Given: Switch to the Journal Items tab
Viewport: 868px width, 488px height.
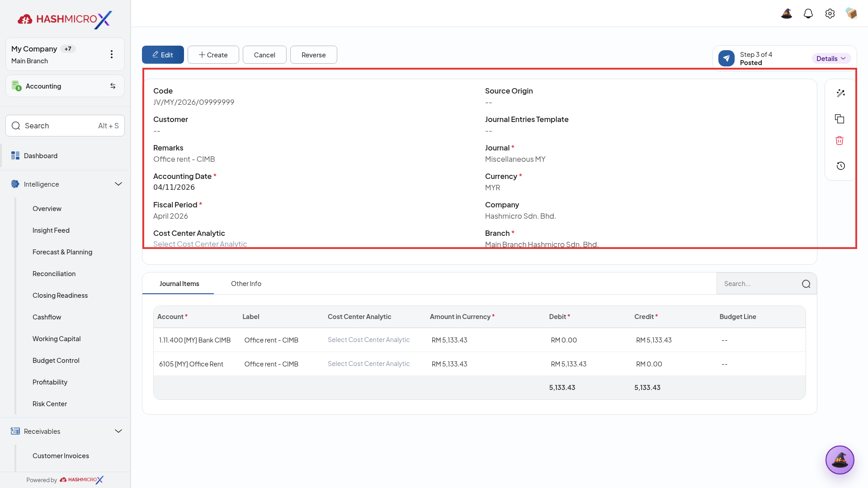Looking at the screenshot, I should click(x=179, y=284).
